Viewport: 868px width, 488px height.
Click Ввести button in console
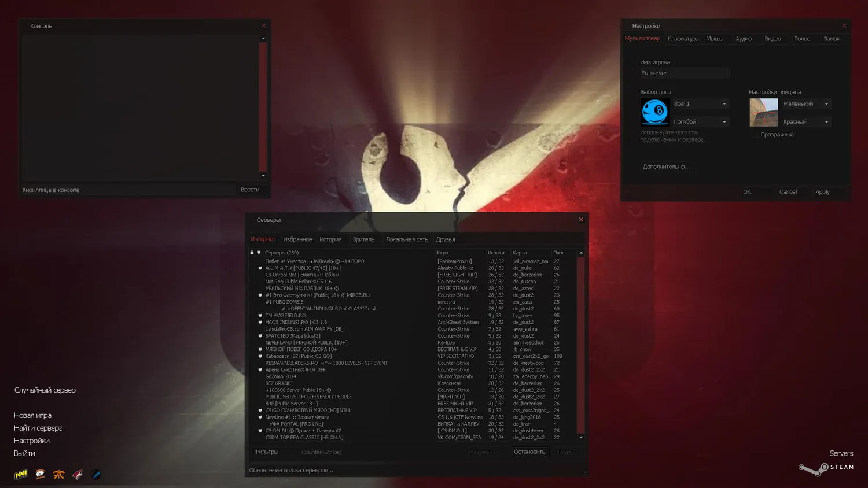click(250, 190)
